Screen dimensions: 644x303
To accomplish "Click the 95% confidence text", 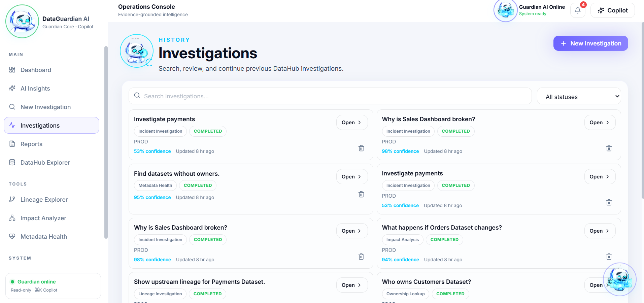I will [152, 197].
